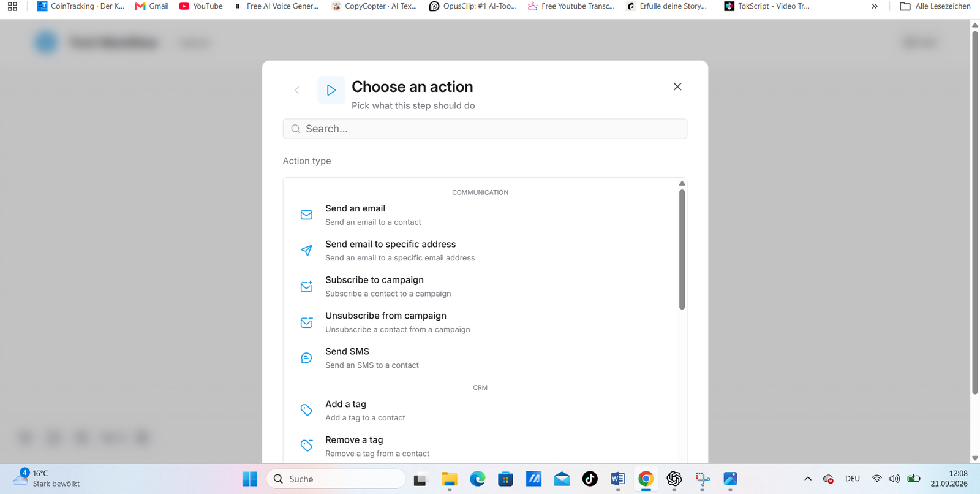
Task: Open the Alle Lesezeichen folder
Action: (935, 6)
